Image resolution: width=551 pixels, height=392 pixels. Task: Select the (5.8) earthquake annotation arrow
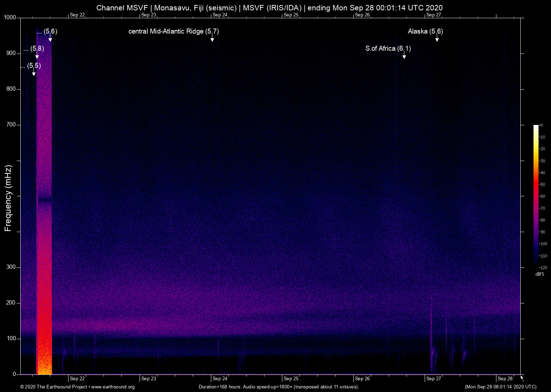pyautogui.click(x=37, y=56)
